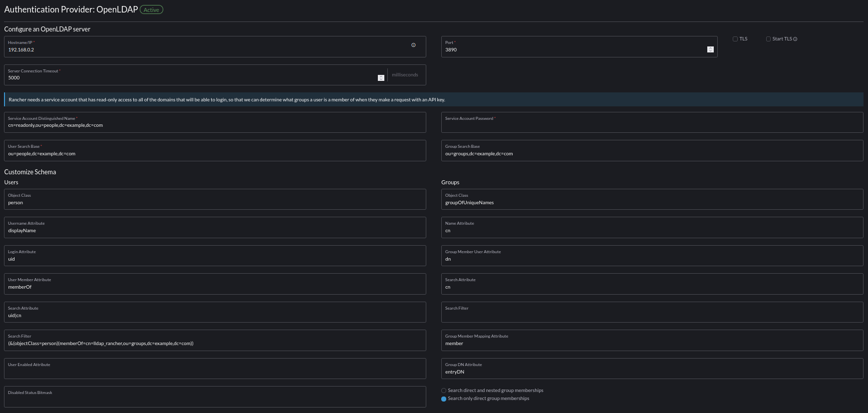Screen dimensions: 868x413
Task: Click the Configure an OpenLDAP server heading
Action: pos(47,29)
